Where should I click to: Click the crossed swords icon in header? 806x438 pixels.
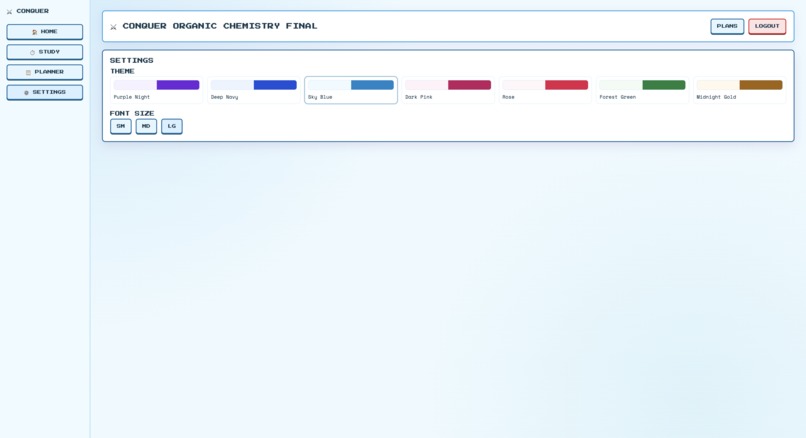point(114,27)
